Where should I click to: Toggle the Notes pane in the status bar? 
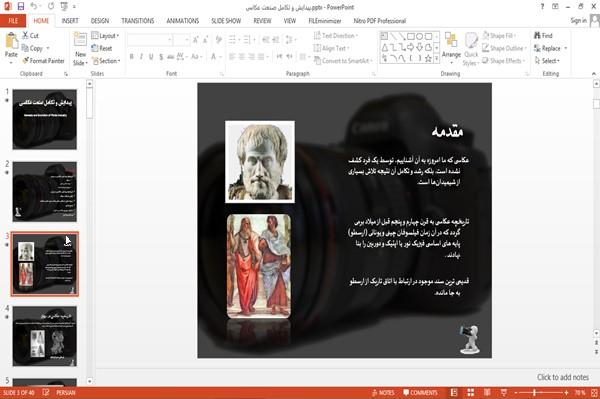click(383, 392)
